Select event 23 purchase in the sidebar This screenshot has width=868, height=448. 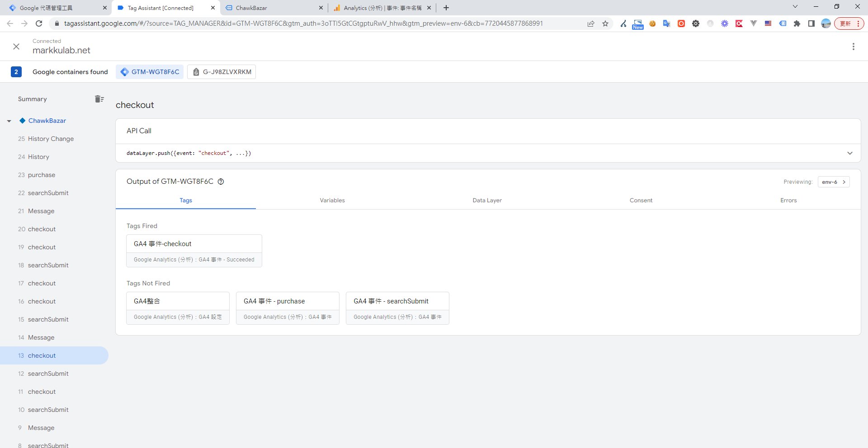click(x=41, y=175)
